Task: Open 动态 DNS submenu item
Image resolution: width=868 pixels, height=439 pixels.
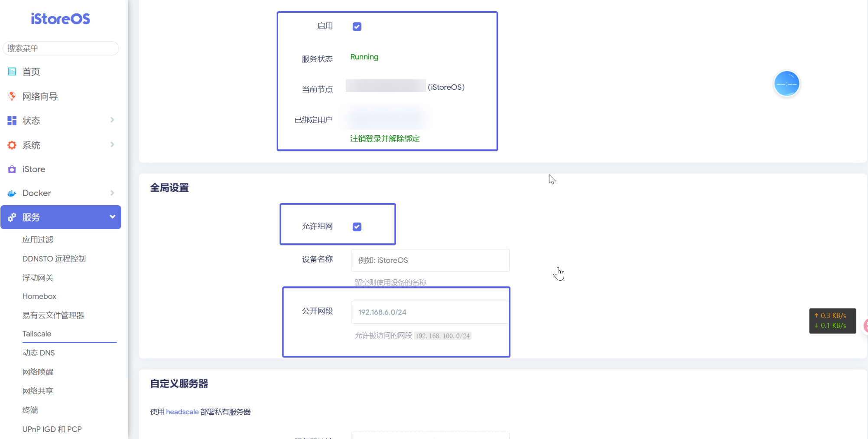Action: click(39, 353)
